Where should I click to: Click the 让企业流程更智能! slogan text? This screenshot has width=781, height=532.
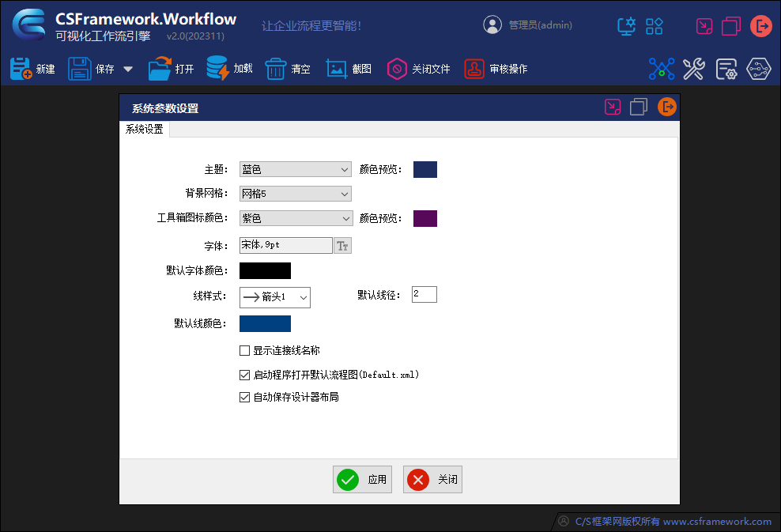[311, 25]
